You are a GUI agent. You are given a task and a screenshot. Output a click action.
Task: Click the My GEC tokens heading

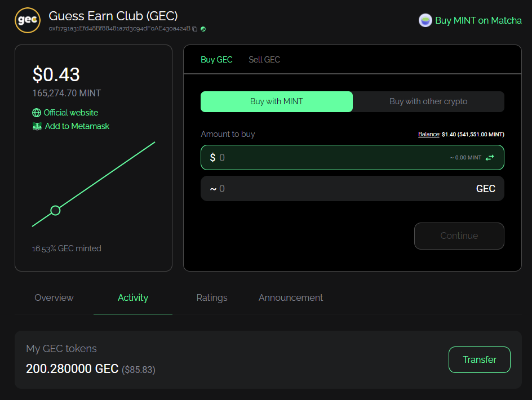point(61,349)
